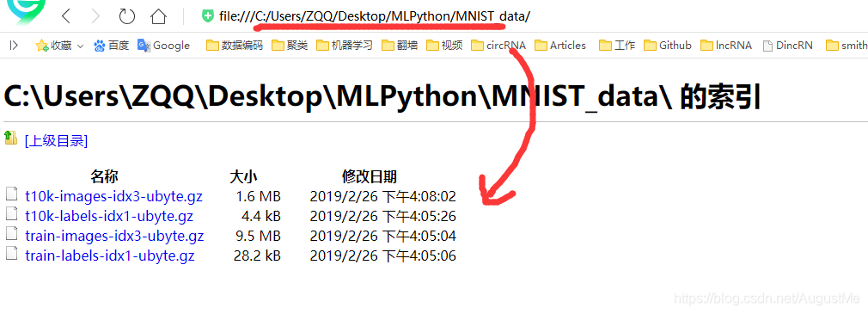Open the 收藏 favorites star
Screen dimensions: 868x314
pyautogui.click(x=53, y=46)
